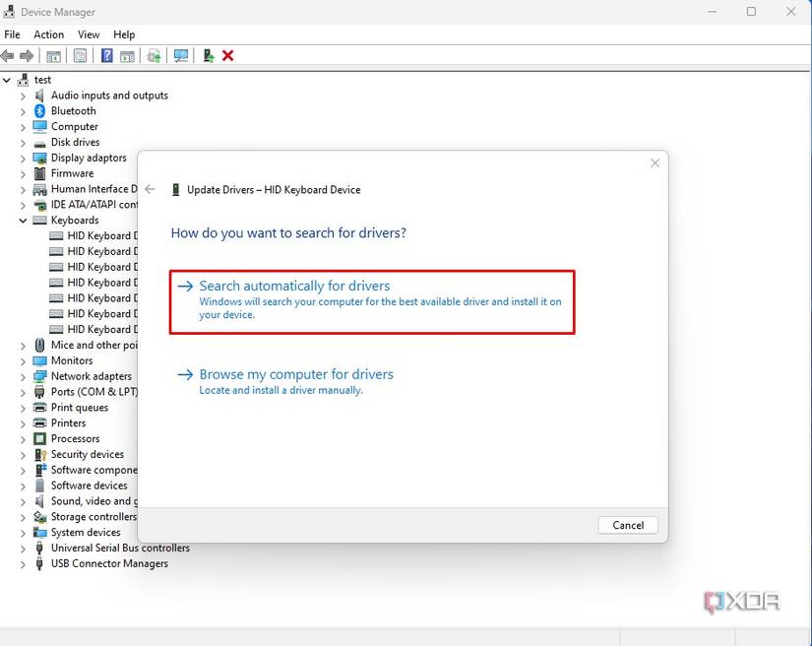Click the red X Uninstall device icon

[228, 55]
